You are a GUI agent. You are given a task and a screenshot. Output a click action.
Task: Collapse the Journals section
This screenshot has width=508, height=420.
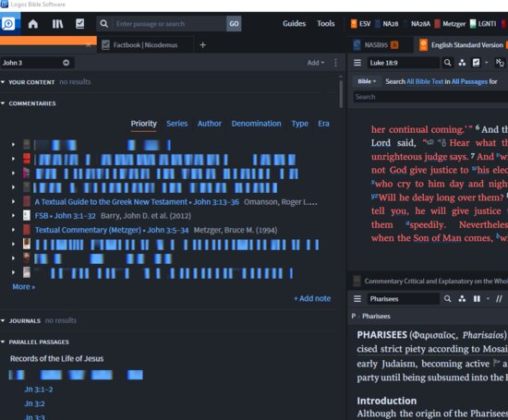3,320
